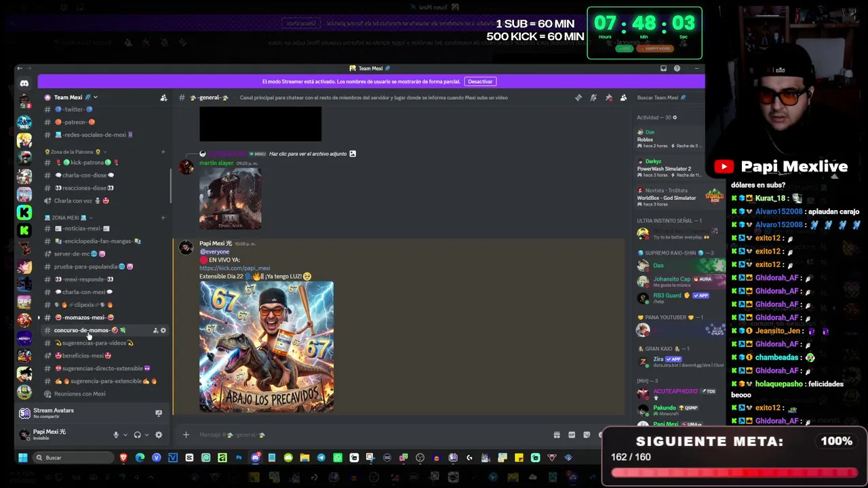The image size is (868, 488).
Task: Click invite icon on concurso-de-momos channel
Action: click(x=155, y=331)
